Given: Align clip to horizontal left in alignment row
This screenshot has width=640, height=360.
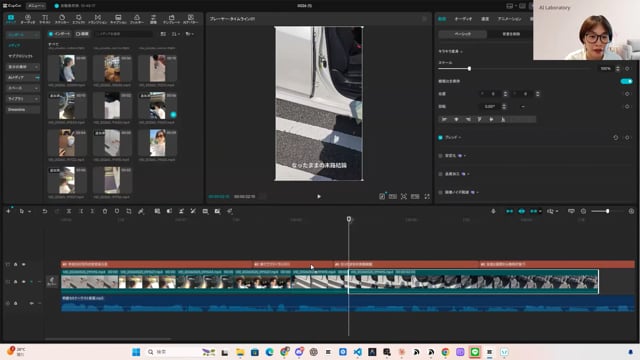Looking at the screenshot, I should [444, 119].
